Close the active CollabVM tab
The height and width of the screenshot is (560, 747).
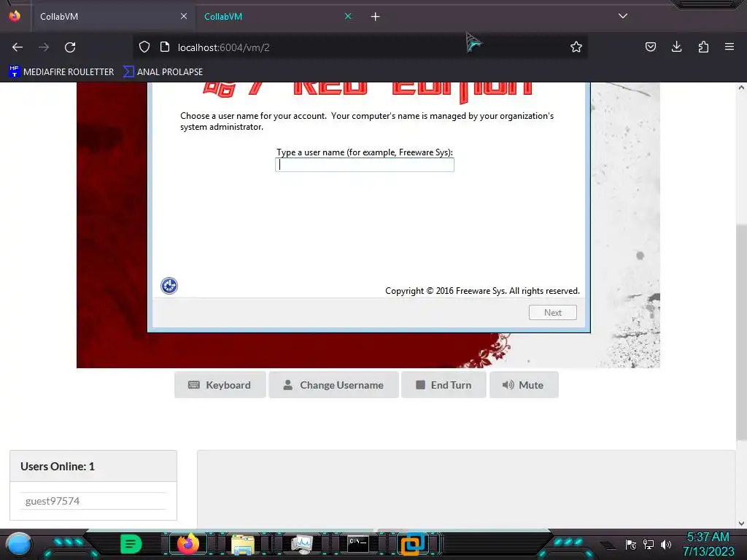tap(348, 16)
